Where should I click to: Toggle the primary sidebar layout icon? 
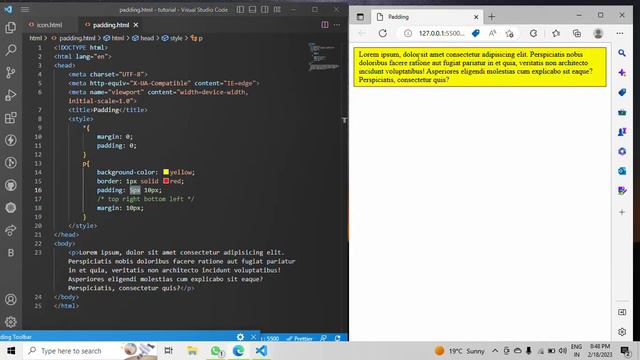tap(240, 9)
